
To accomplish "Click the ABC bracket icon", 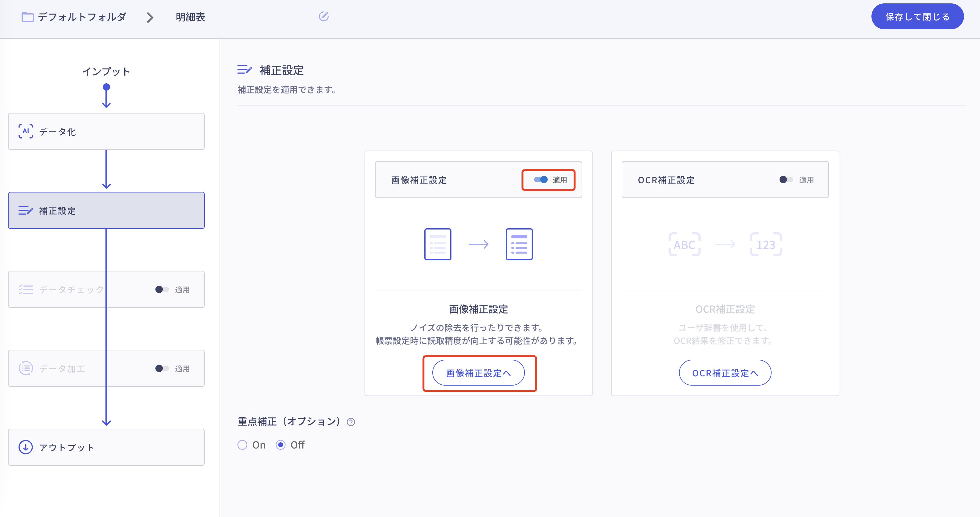I will pos(684,244).
